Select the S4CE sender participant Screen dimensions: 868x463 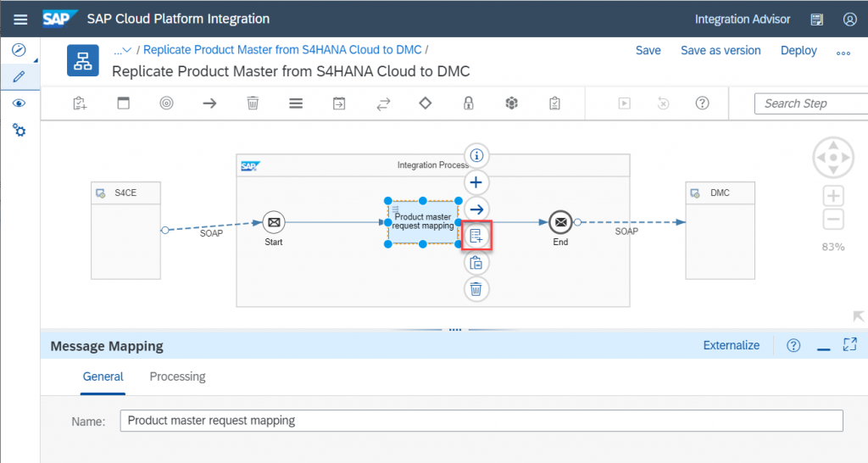tap(125, 231)
